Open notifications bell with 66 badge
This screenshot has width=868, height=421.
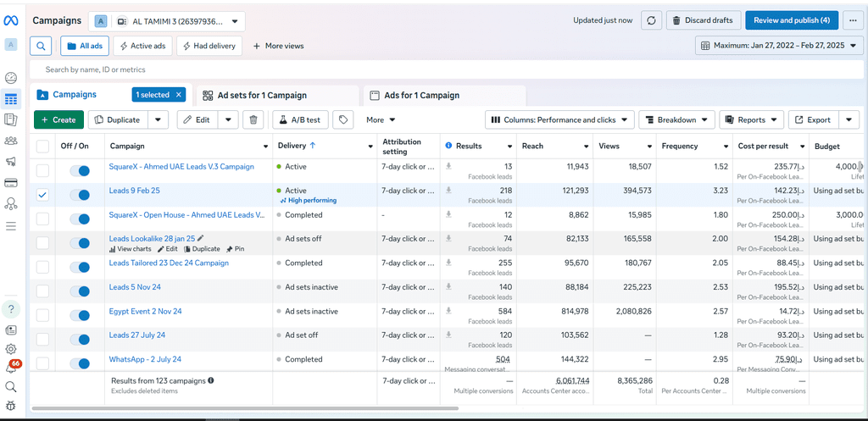pyautogui.click(x=11, y=368)
